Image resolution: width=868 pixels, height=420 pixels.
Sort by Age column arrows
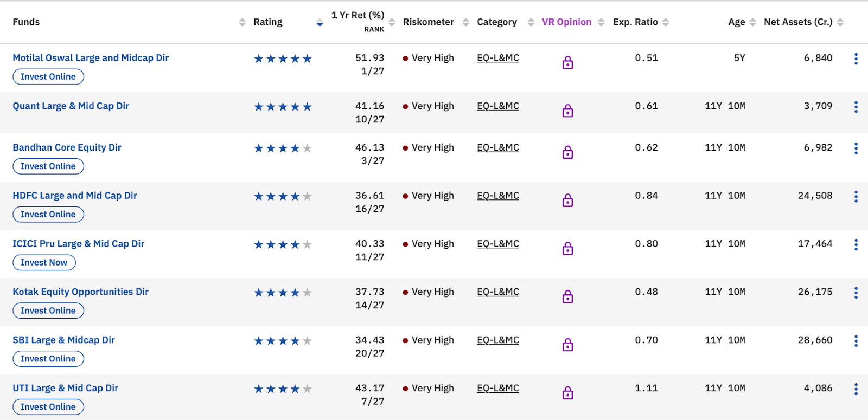point(752,22)
